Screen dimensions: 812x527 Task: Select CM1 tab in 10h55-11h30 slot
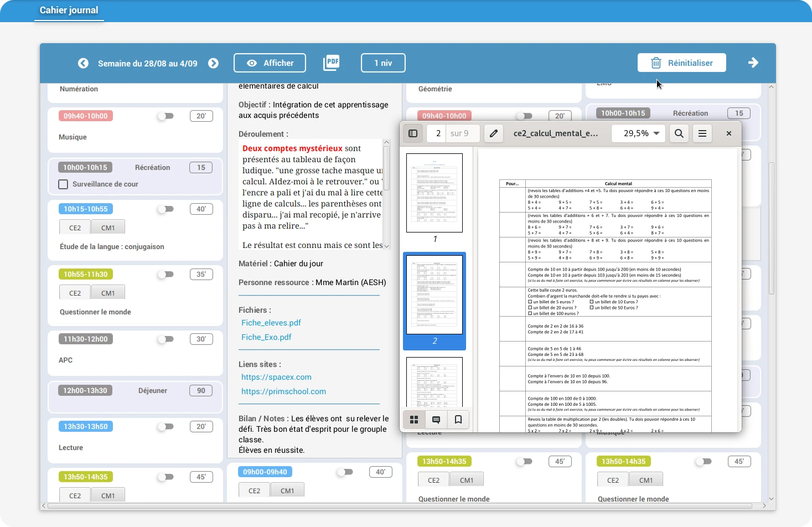tap(108, 293)
